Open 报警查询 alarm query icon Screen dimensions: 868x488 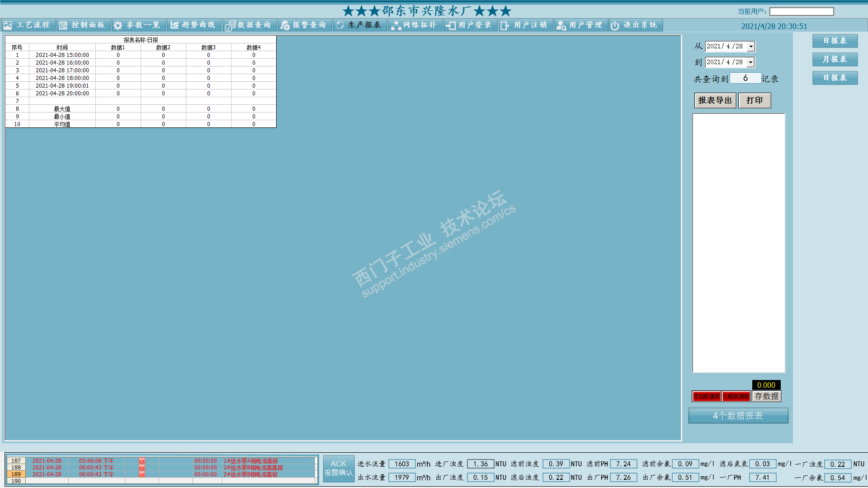pyautogui.click(x=285, y=25)
